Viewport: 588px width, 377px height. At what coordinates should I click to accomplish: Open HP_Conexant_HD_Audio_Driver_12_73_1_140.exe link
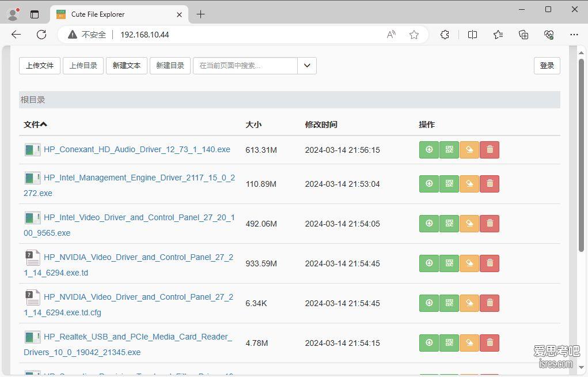pos(137,149)
